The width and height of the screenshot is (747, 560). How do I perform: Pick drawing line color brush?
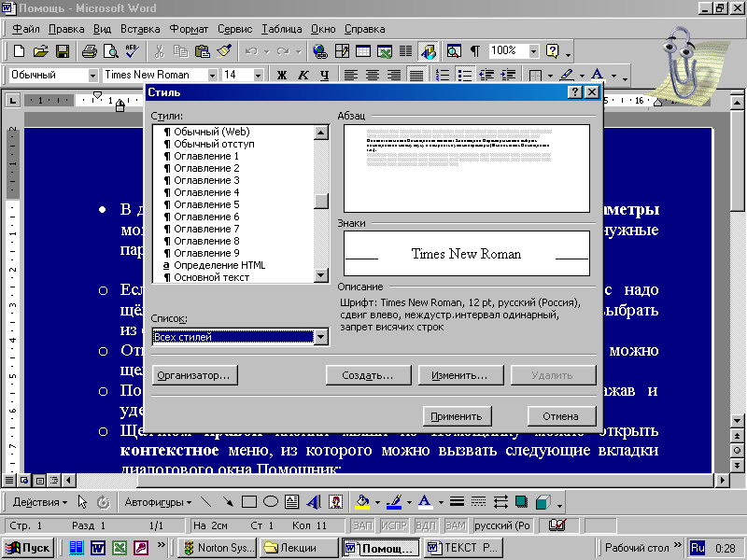[394, 502]
